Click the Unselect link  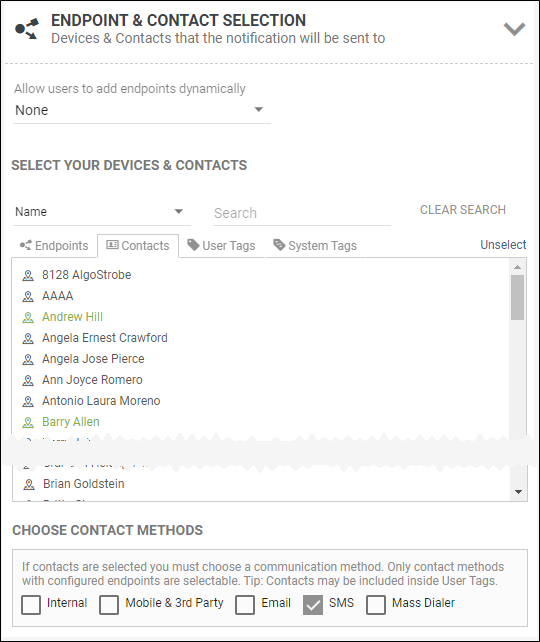pyautogui.click(x=503, y=244)
